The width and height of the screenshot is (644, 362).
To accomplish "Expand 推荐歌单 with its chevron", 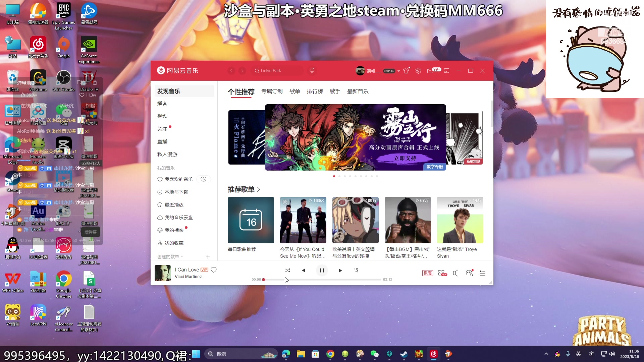I will [259, 189].
